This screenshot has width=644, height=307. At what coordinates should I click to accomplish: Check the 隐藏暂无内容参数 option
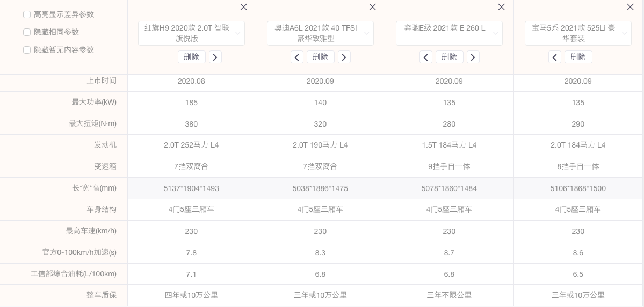tap(27, 50)
